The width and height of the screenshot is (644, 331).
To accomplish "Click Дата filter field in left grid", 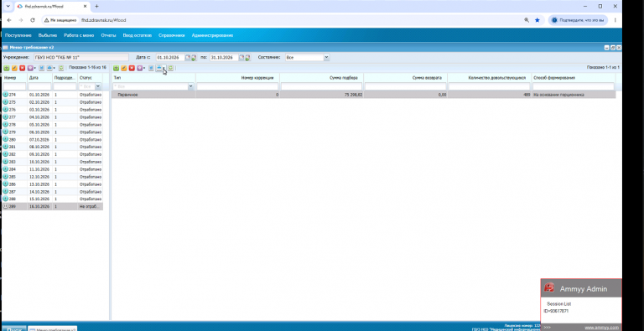I will 40,86.
